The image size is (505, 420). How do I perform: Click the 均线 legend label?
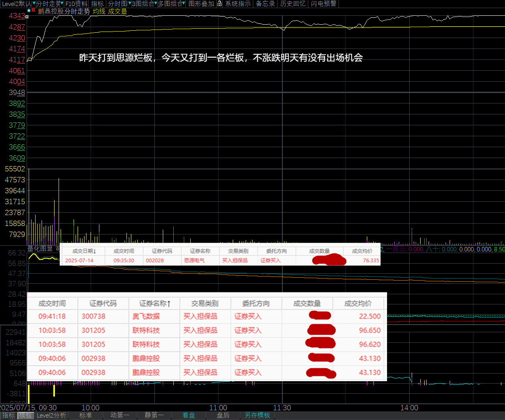coord(99,11)
